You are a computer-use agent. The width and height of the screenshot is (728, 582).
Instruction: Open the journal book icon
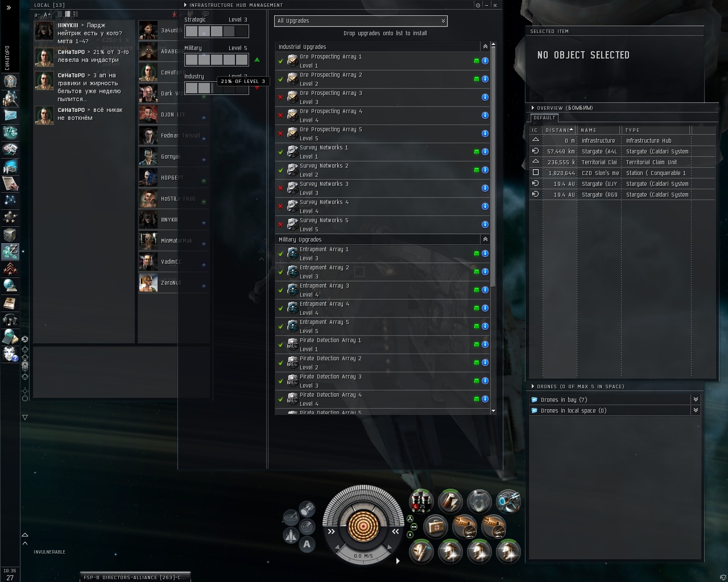point(10,302)
